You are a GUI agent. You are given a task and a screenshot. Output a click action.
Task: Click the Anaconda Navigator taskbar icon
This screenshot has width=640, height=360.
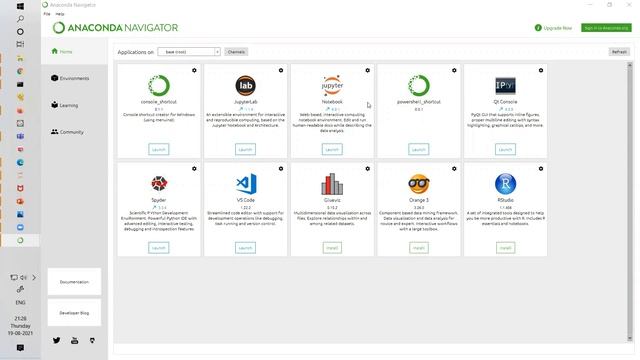click(x=20, y=240)
